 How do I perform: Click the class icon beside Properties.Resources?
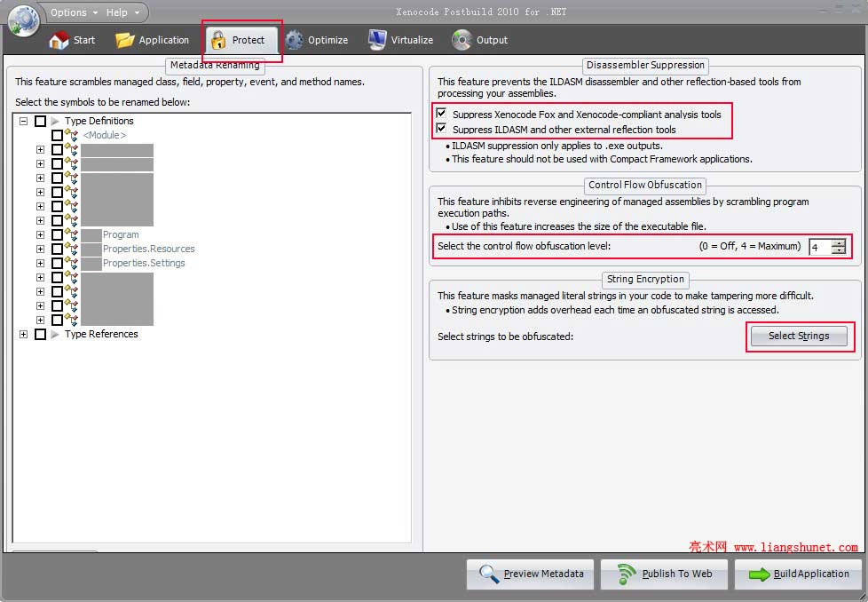[x=71, y=250]
